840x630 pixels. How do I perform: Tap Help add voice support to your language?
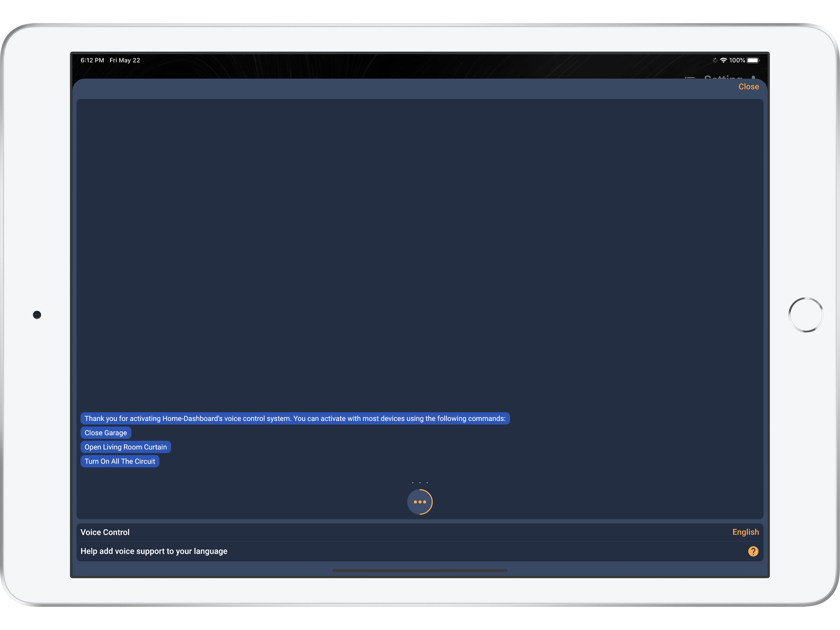[154, 551]
